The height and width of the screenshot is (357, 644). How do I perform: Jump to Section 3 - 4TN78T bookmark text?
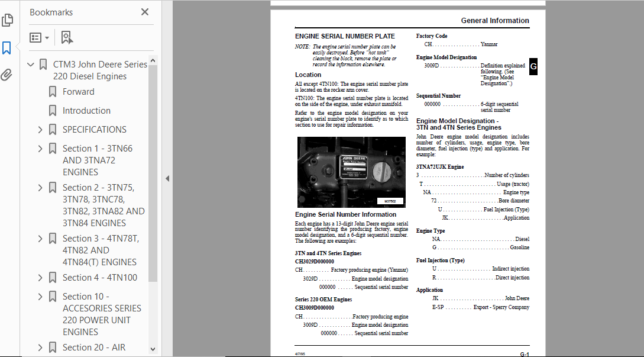click(101, 250)
